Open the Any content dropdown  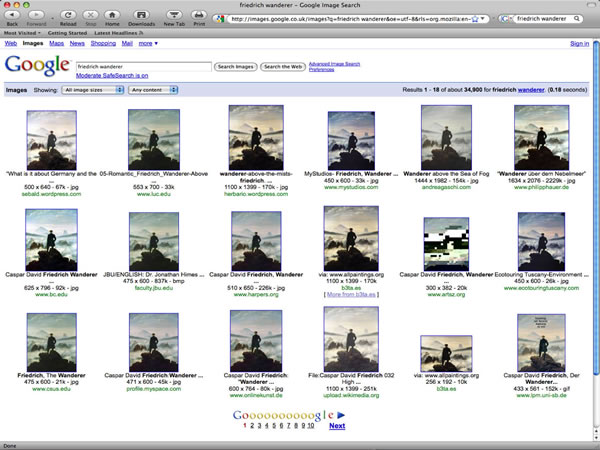(x=153, y=90)
